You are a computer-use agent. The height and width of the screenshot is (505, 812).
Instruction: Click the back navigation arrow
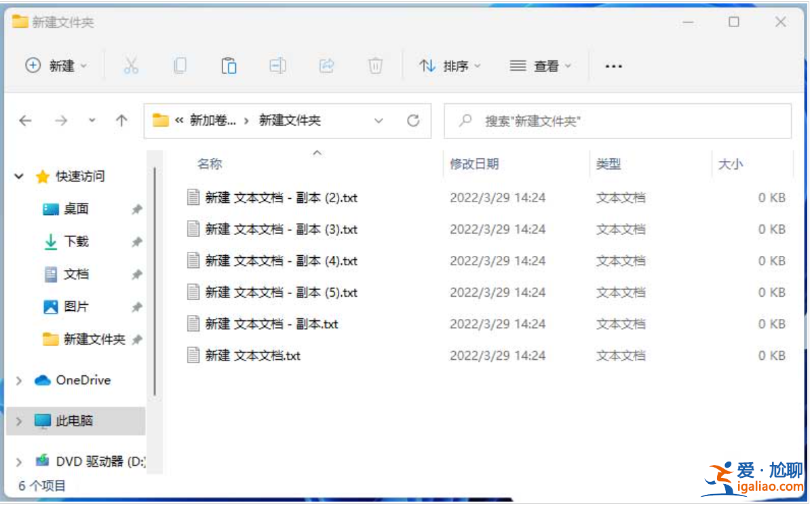pos(25,120)
